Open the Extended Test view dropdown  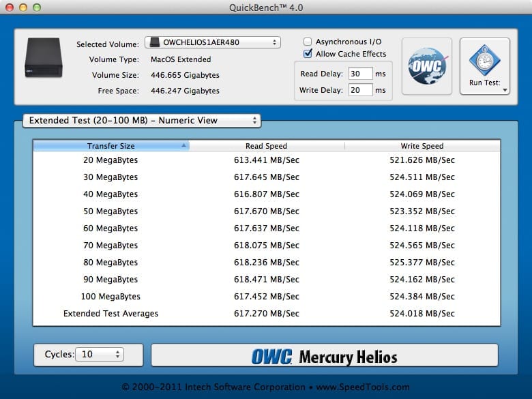[141, 121]
